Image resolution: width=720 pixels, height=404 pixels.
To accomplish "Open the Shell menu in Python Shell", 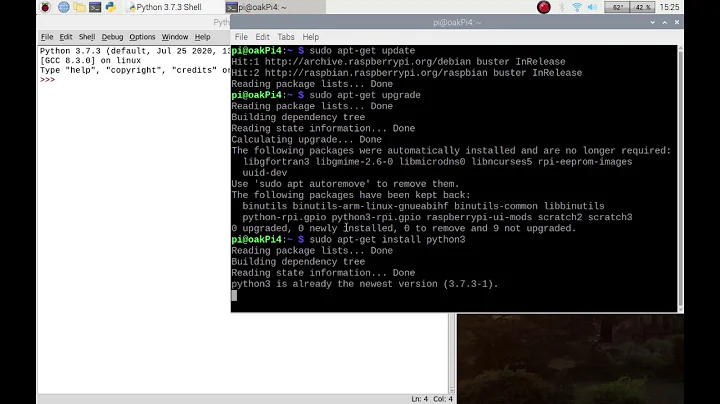I will point(87,37).
